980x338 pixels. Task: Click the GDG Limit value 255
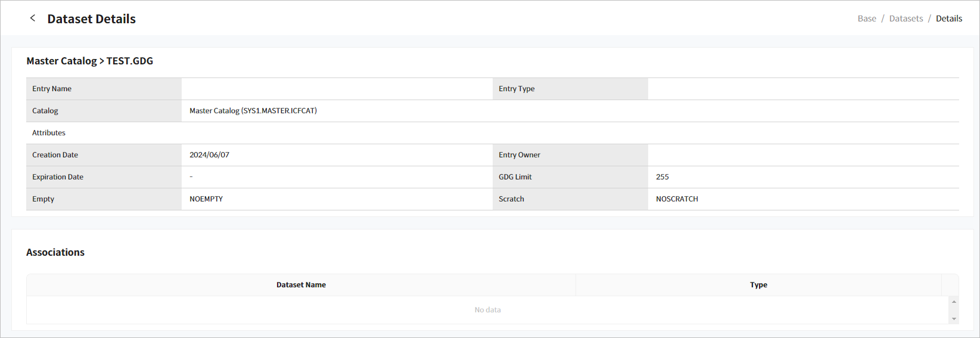click(662, 177)
